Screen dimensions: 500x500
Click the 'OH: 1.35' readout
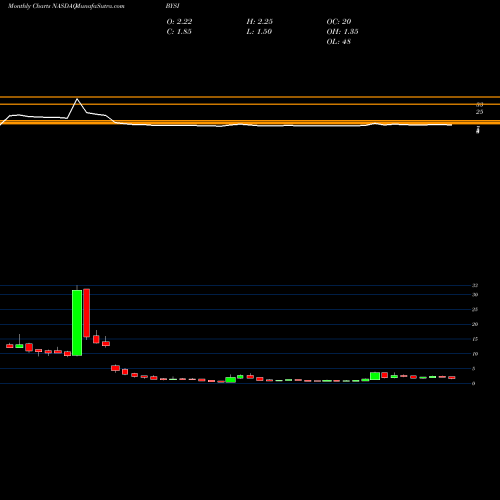click(342, 31)
